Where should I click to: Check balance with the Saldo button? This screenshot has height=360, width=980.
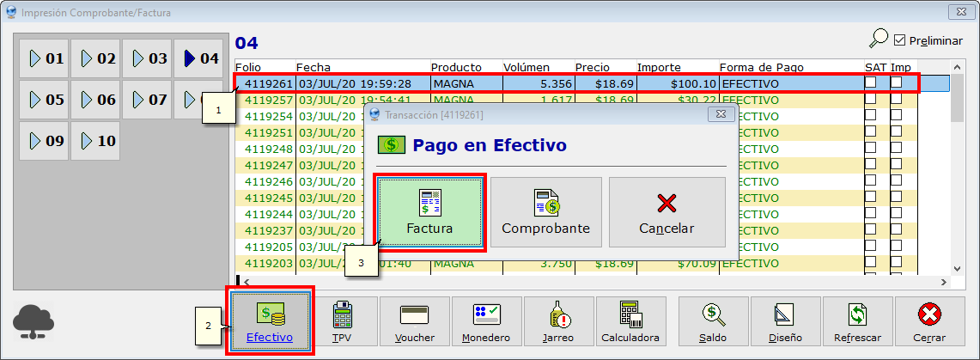pyautogui.click(x=713, y=321)
